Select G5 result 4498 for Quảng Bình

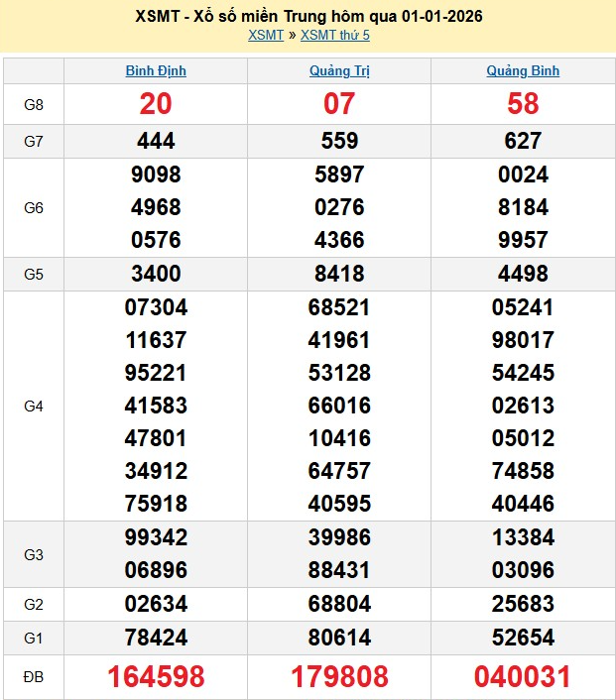(523, 274)
